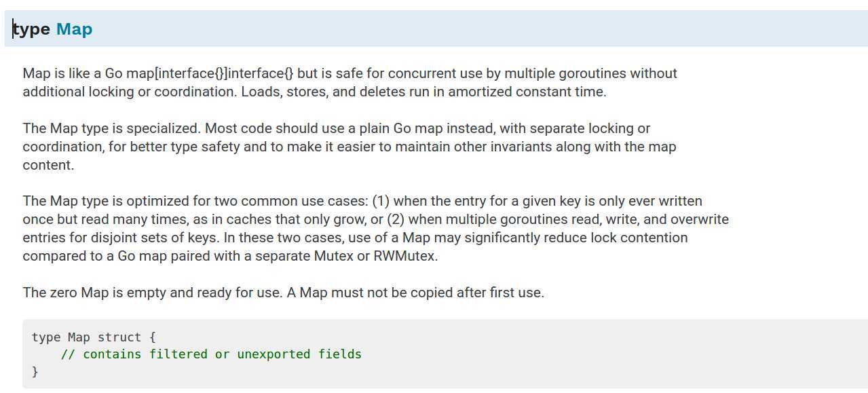Click "The Map type is specialized" sentence
Viewport: 868px width, 393px height.
[112, 128]
